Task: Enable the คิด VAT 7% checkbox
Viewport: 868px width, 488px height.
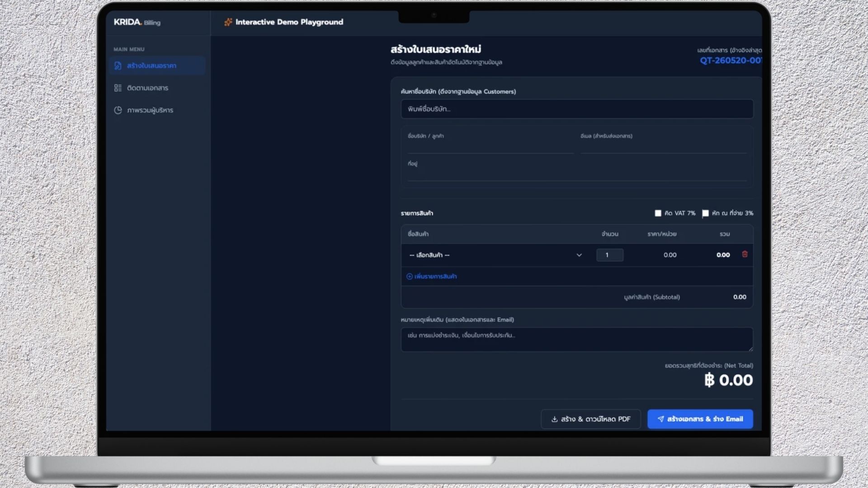Action: click(x=658, y=213)
